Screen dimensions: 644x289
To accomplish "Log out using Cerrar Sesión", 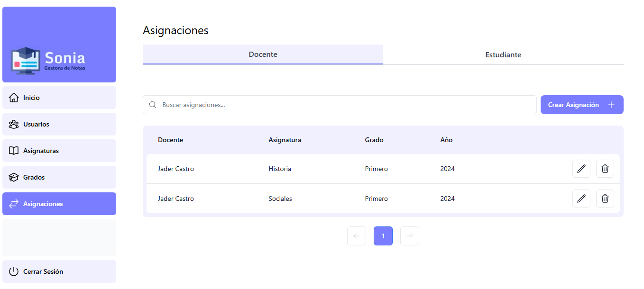I will (x=59, y=271).
